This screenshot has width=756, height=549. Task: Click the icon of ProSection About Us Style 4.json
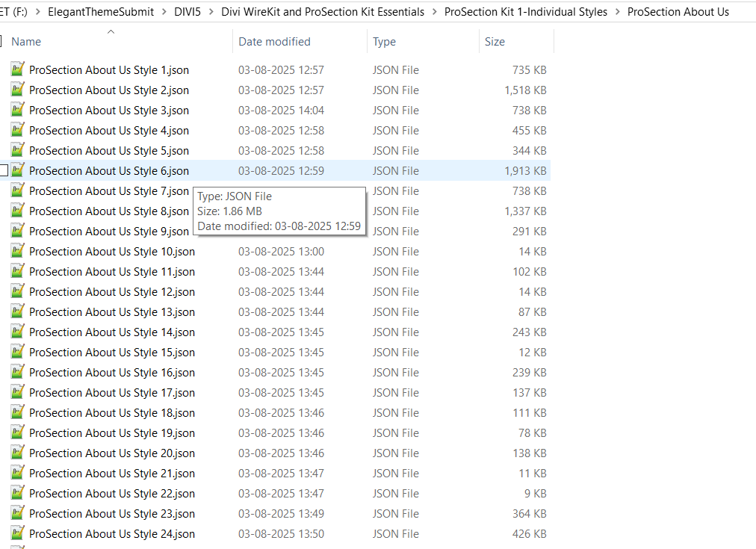(17, 130)
